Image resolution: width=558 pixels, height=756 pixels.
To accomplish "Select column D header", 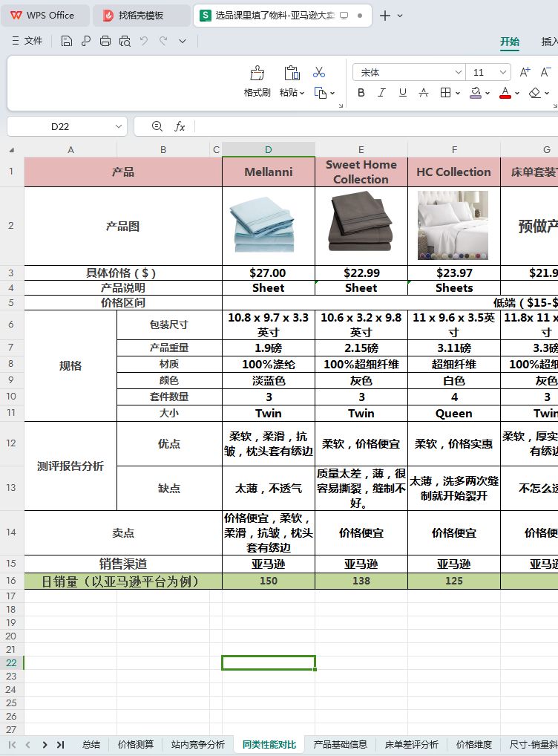I will point(269,150).
